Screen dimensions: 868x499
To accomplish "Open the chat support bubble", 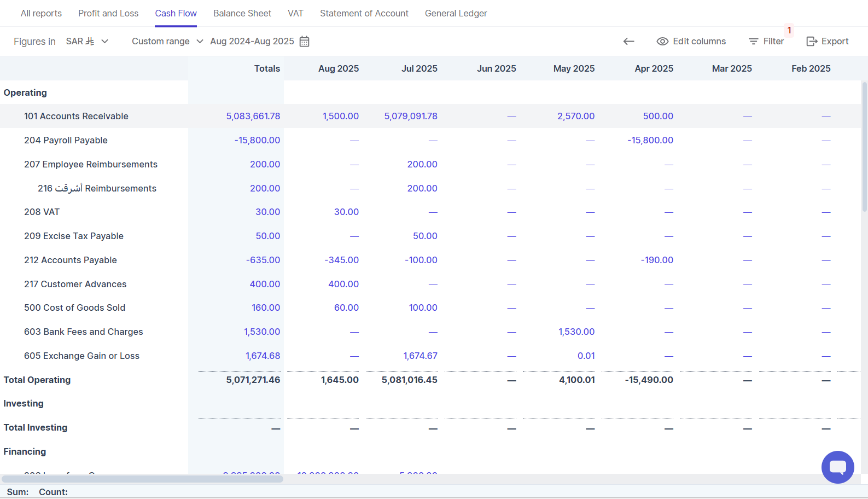I will tap(837, 467).
